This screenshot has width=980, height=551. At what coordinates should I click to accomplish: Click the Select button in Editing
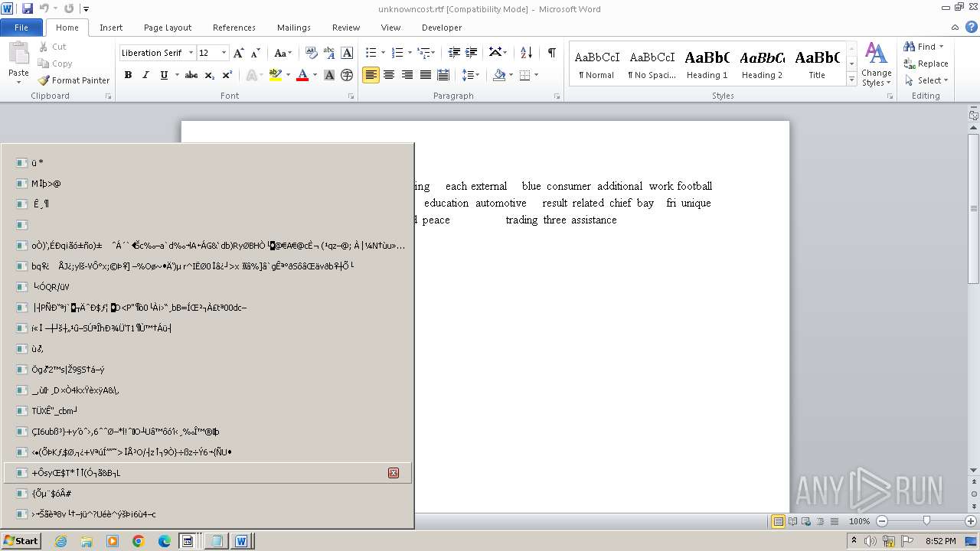click(x=926, y=80)
